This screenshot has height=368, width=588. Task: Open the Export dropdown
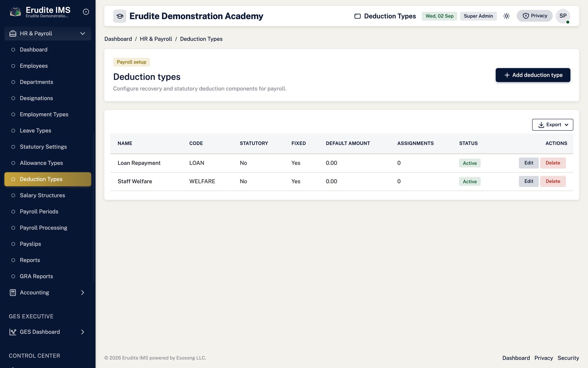pos(552,125)
